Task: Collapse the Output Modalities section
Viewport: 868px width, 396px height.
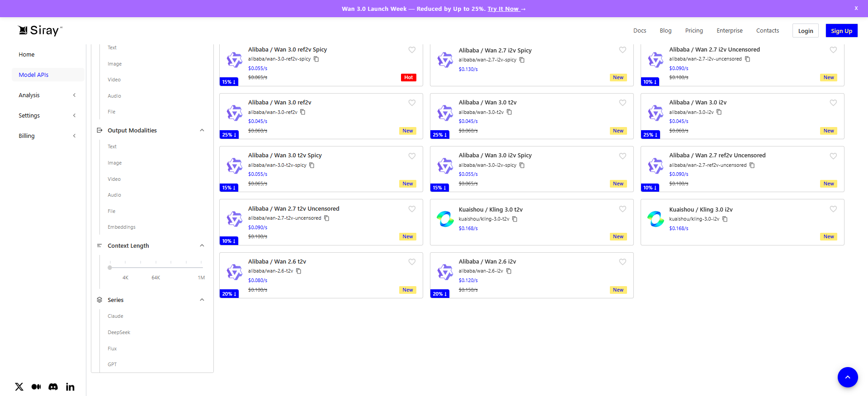Action: (202, 130)
